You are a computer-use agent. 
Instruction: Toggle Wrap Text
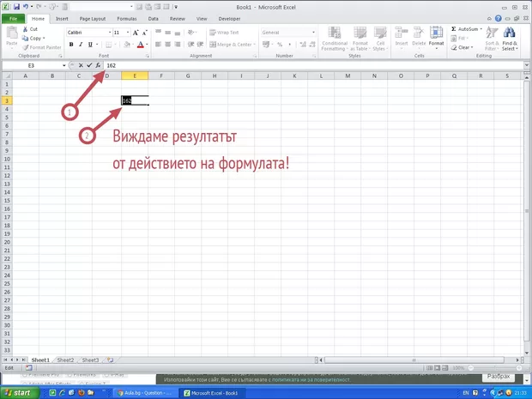224,33
